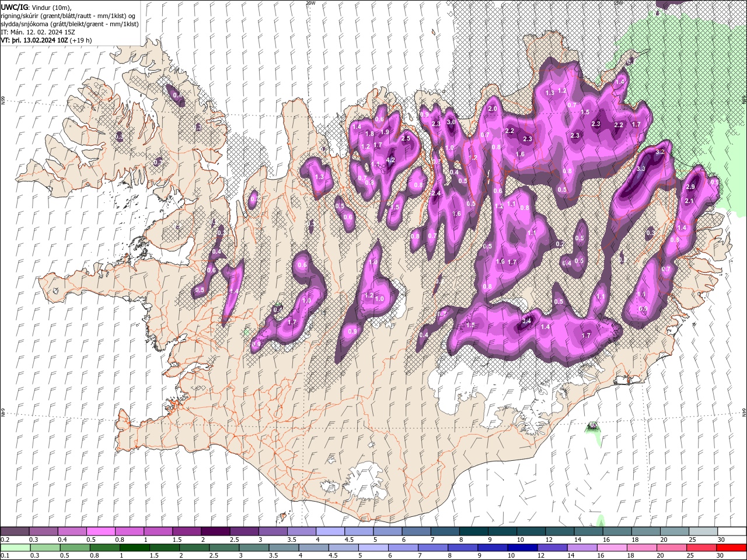
Task: Click the UWC/IG title text
Action: (x=15, y=7)
